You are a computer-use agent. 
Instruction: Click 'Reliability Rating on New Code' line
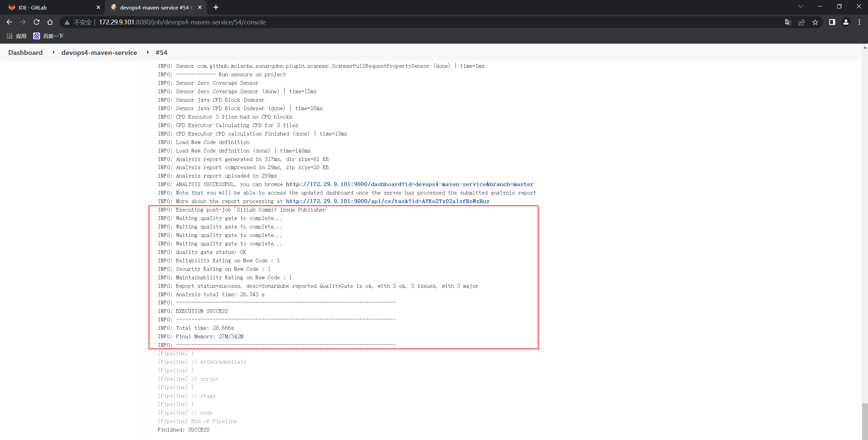click(x=219, y=261)
